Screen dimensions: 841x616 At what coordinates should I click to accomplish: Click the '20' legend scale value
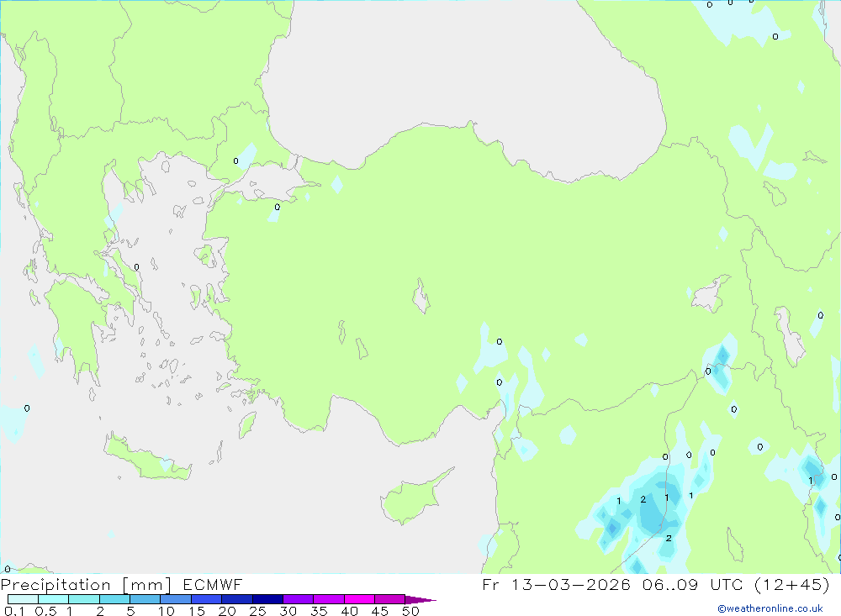227,611
